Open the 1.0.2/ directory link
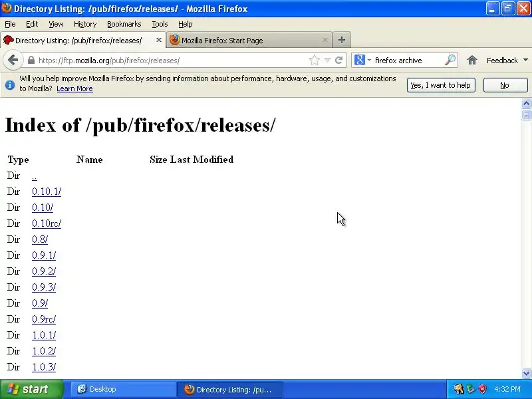 pos(44,351)
